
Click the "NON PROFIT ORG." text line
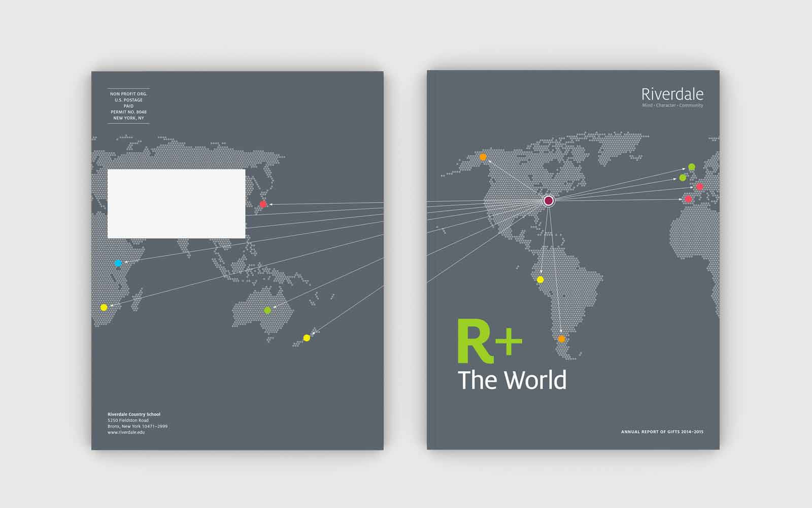[x=129, y=94]
